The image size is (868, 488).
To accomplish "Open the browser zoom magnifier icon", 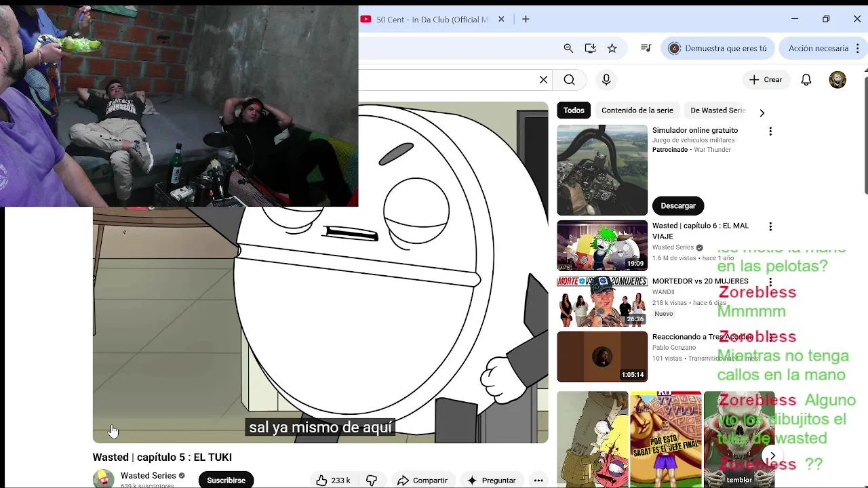I will 568,48.
